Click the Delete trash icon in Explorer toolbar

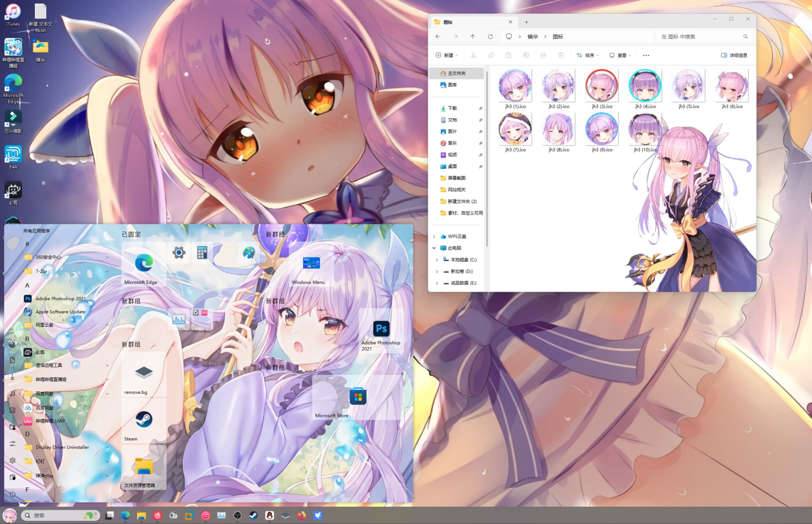561,55
